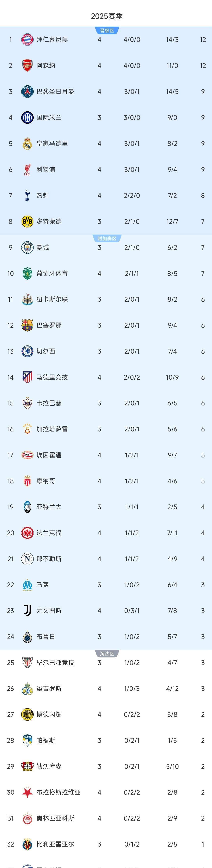This screenshot has width=212, height=868.
Task: Select the Liverpool LFC crest
Action: (x=27, y=170)
